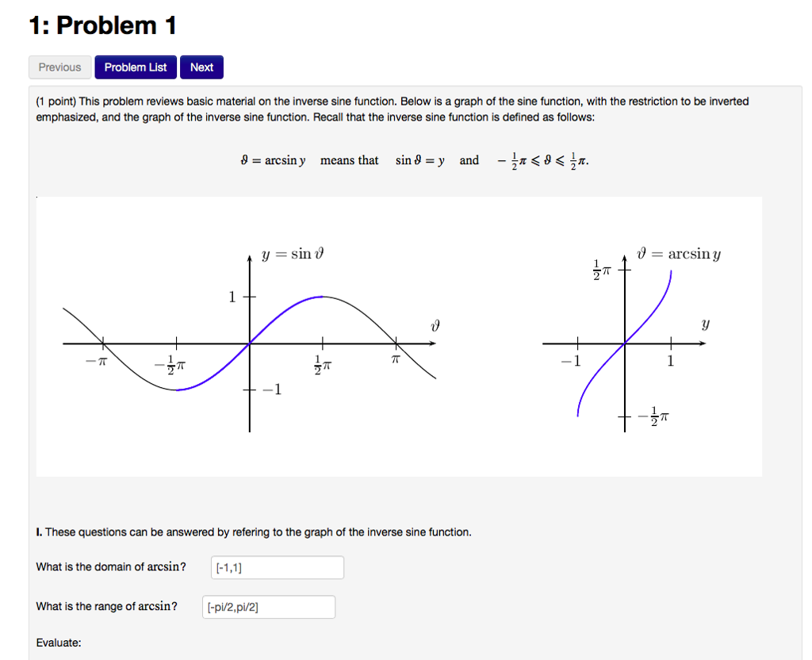Click the 'Evaluate:' text

(59, 643)
